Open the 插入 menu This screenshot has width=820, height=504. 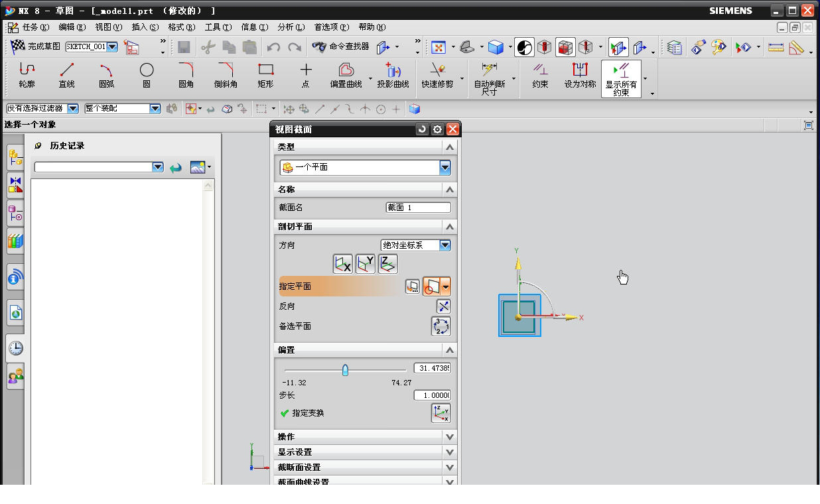(145, 27)
